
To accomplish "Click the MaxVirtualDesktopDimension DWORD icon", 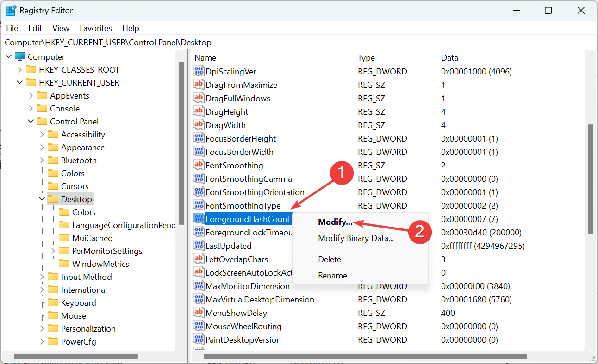I will tap(199, 300).
